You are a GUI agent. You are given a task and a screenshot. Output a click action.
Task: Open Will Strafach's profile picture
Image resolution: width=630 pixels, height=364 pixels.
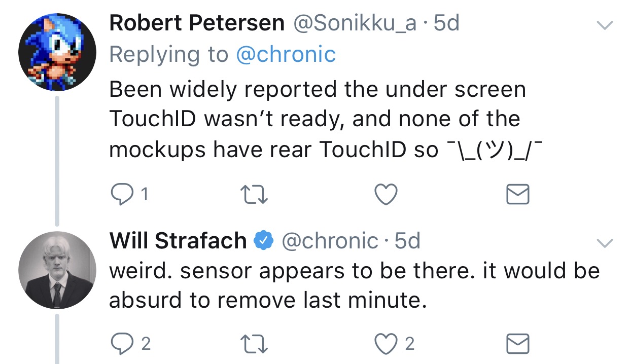pos(57,270)
